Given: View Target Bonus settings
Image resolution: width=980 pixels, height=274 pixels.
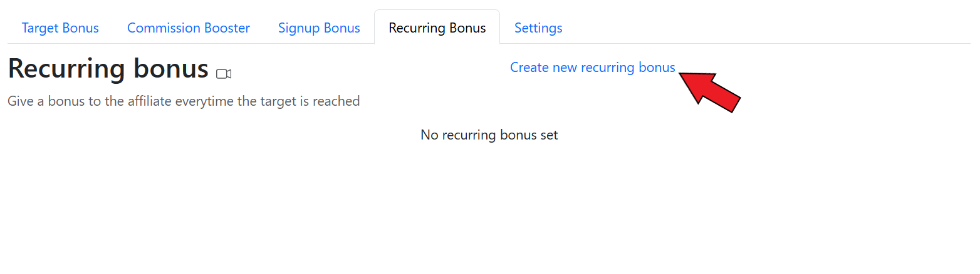Looking at the screenshot, I should [x=60, y=28].
